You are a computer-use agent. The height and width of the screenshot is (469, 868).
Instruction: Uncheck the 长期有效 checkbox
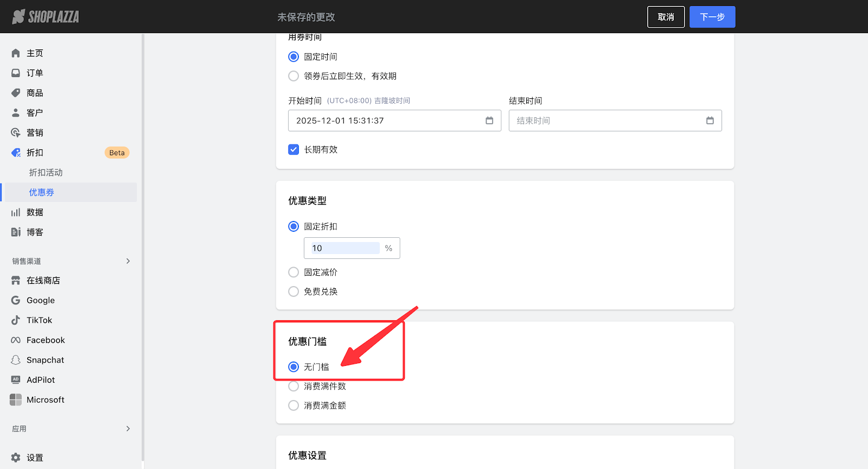pyautogui.click(x=293, y=149)
